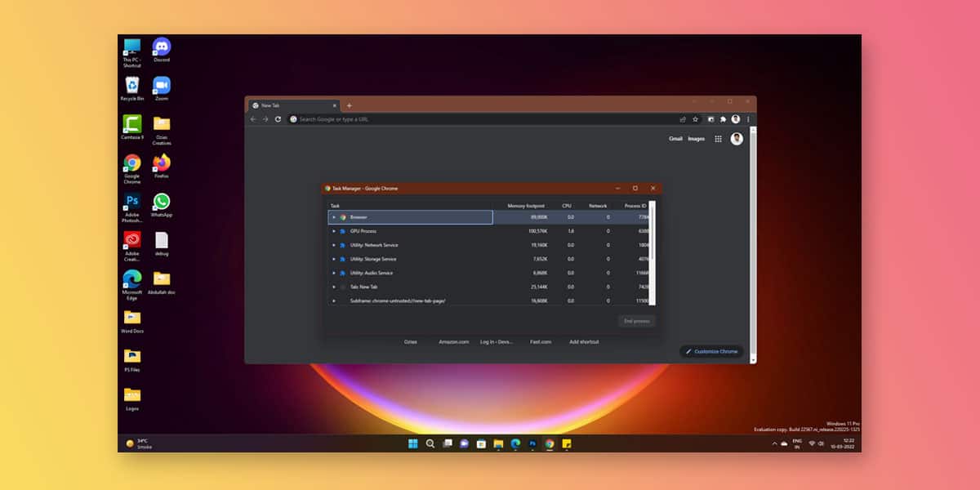Launch Google Chrome desktop shortcut
Image resolution: width=980 pixels, height=490 pixels.
131,168
